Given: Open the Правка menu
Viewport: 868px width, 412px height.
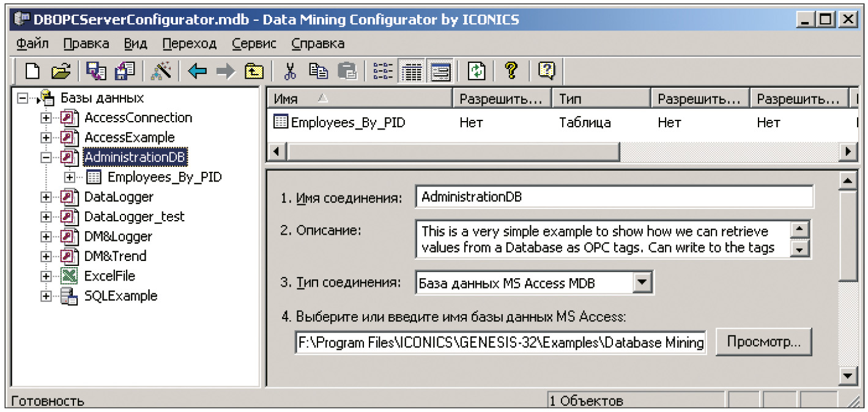Looking at the screenshot, I should tap(86, 44).
